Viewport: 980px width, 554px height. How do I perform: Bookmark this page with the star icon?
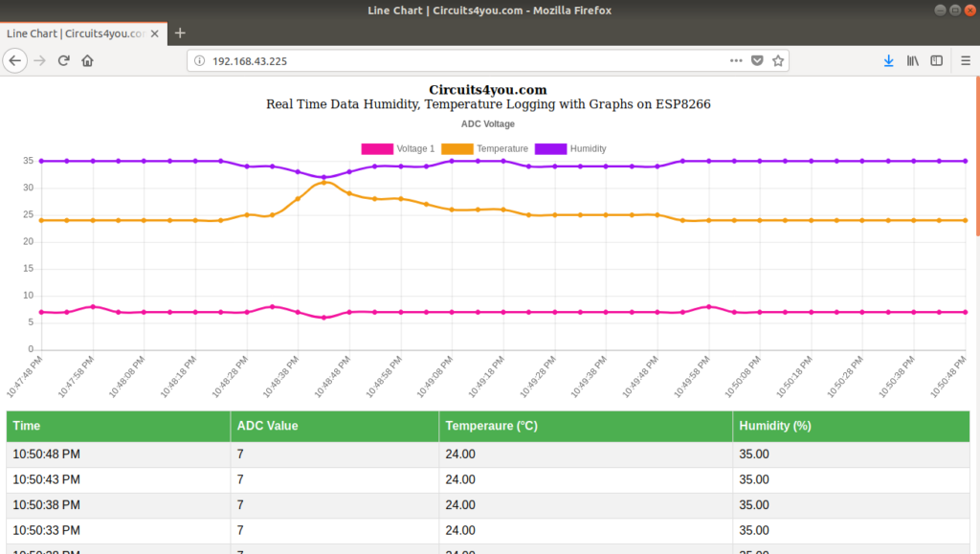pos(778,60)
